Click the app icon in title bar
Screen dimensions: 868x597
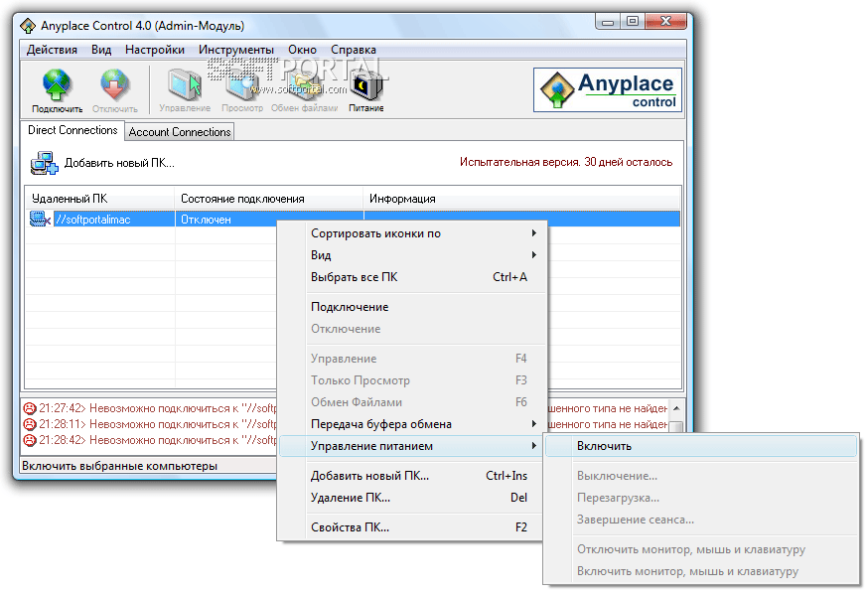coord(28,26)
